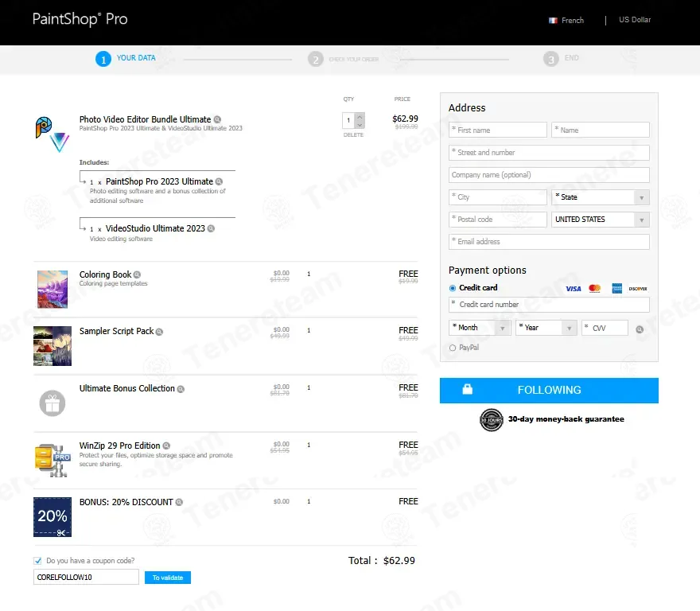Click into Postal code field
Viewport: 700px width, 611px height.
pos(498,220)
